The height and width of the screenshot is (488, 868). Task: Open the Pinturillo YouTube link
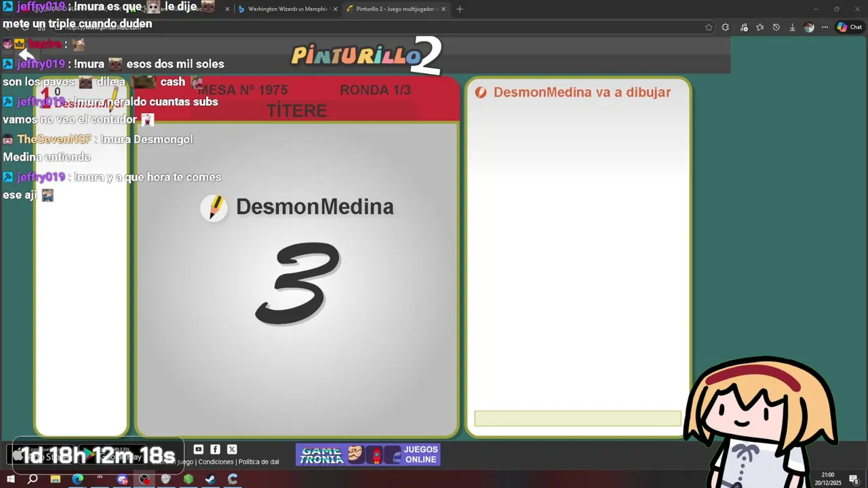point(199,449)
